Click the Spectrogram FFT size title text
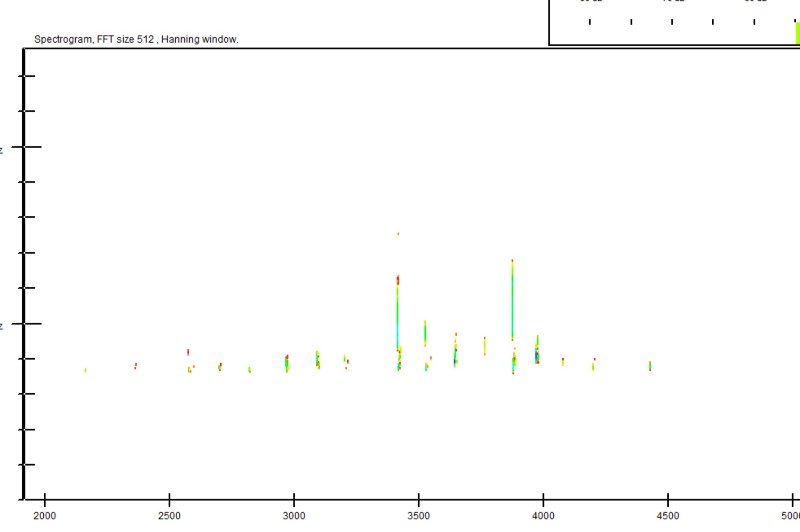The width and height of the screenshot is (800, 532). pos(136,39)
